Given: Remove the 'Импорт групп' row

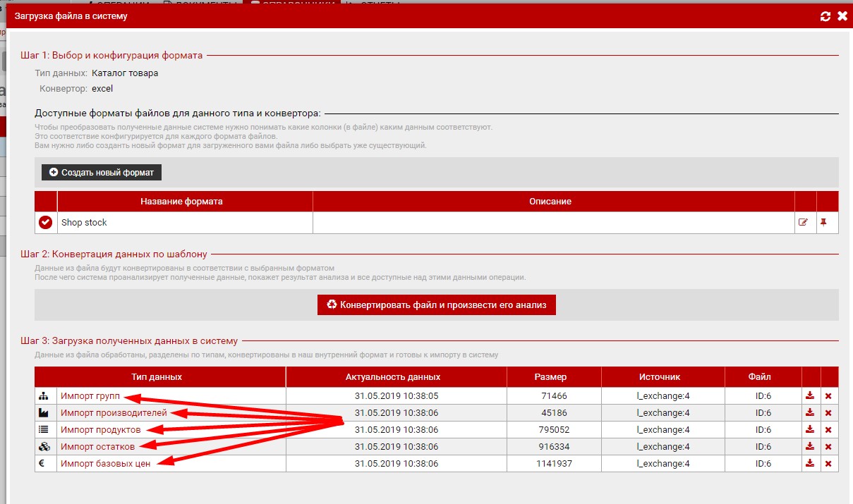Looking at the screenshot, I should (x=828, y=396).
